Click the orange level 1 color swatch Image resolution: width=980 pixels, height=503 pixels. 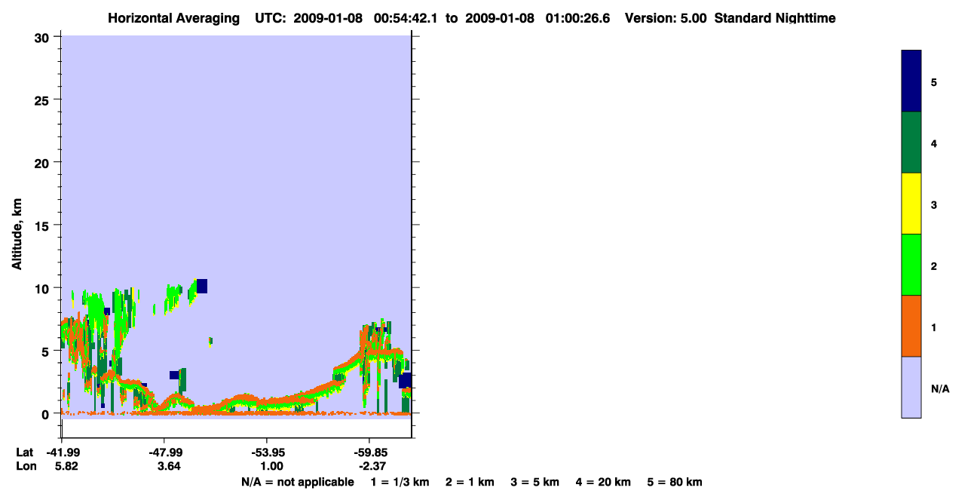911,326
